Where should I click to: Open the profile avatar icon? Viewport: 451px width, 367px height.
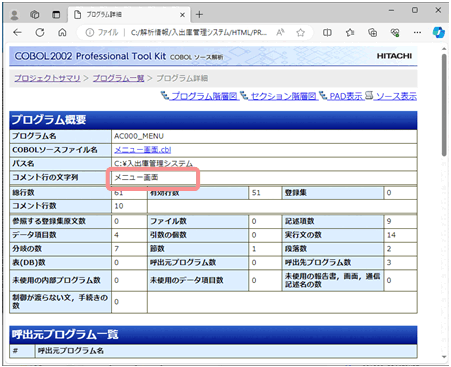[14, 15]
